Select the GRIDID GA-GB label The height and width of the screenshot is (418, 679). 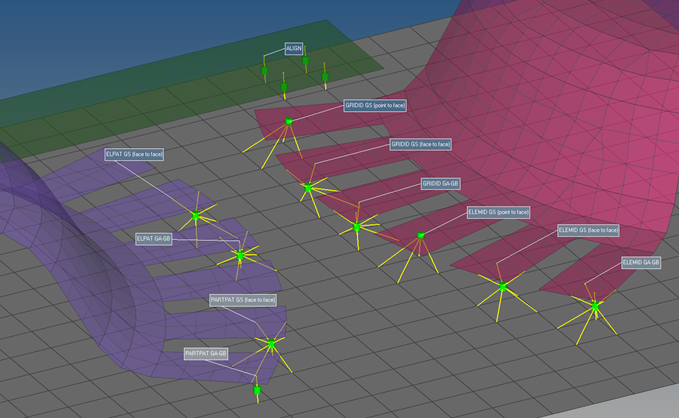[440, 184]
